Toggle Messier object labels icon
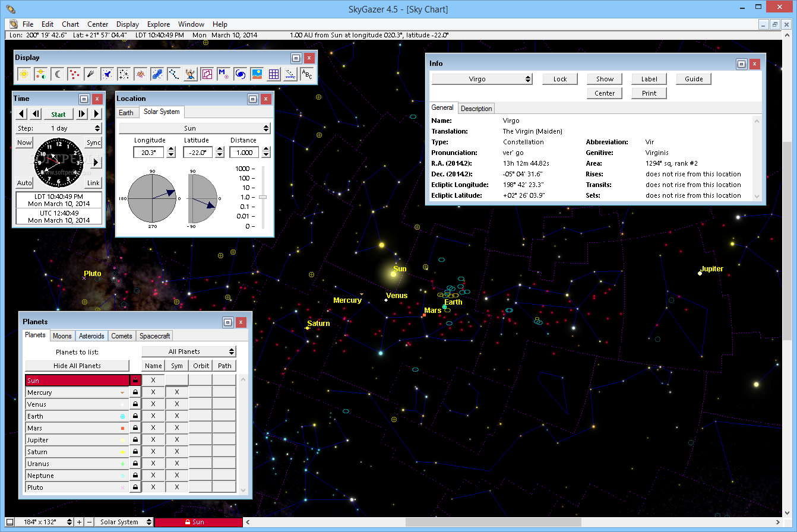The height and width of the screenshot is (532, 797). [223, 74]
